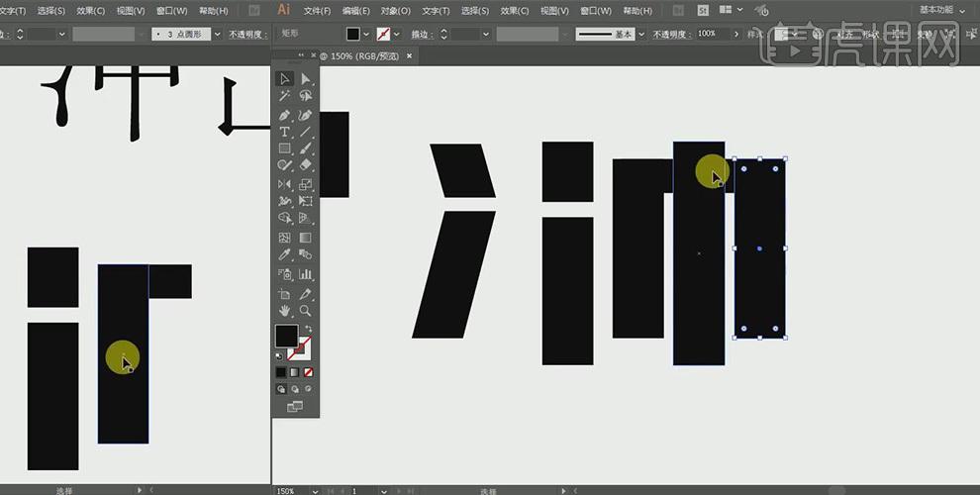Select the Zoom magnifier tool
The width and height of the screenshot is (980, 495).
[305, 311]
